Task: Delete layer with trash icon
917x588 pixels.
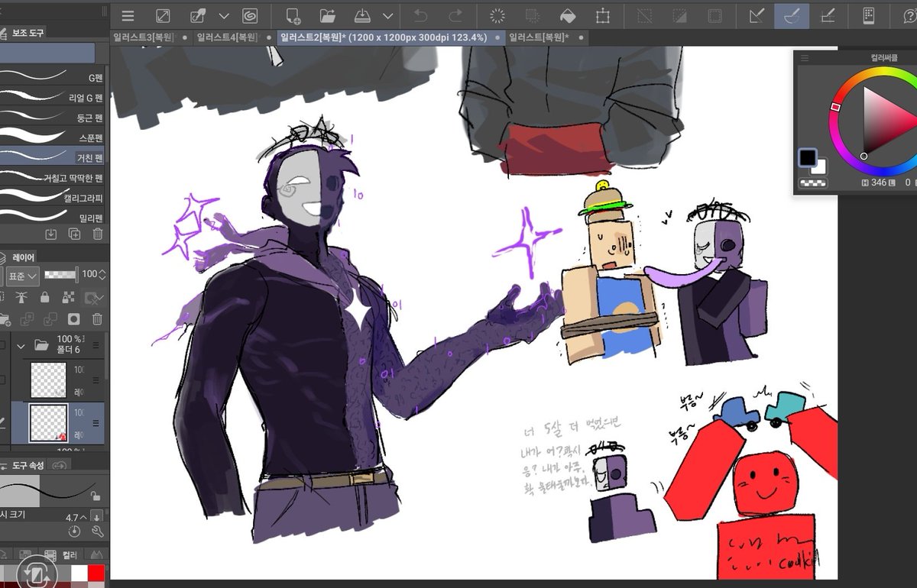Action: pos(97,319)
